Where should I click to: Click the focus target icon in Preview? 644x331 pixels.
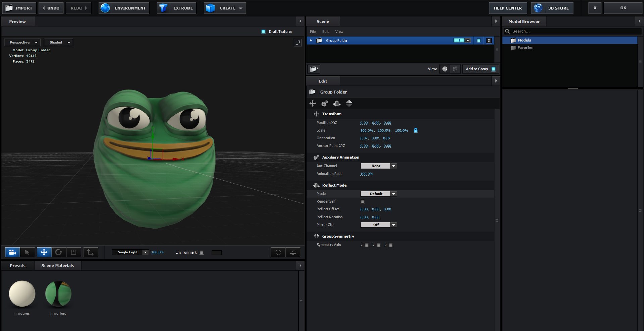(x=278, y=252)
